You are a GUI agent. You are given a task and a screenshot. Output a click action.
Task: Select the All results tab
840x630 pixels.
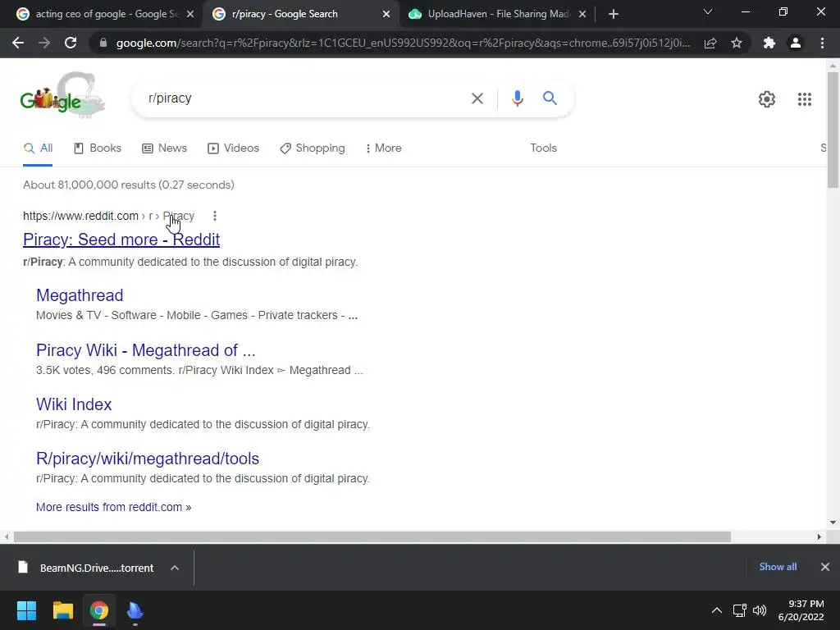pyautogui.click(x=38, y=148)
